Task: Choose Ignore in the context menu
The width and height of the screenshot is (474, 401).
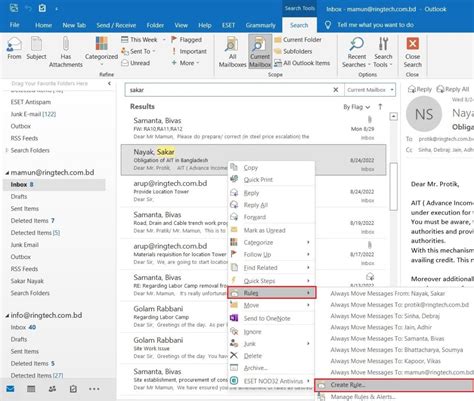Action: pos(271,332)
